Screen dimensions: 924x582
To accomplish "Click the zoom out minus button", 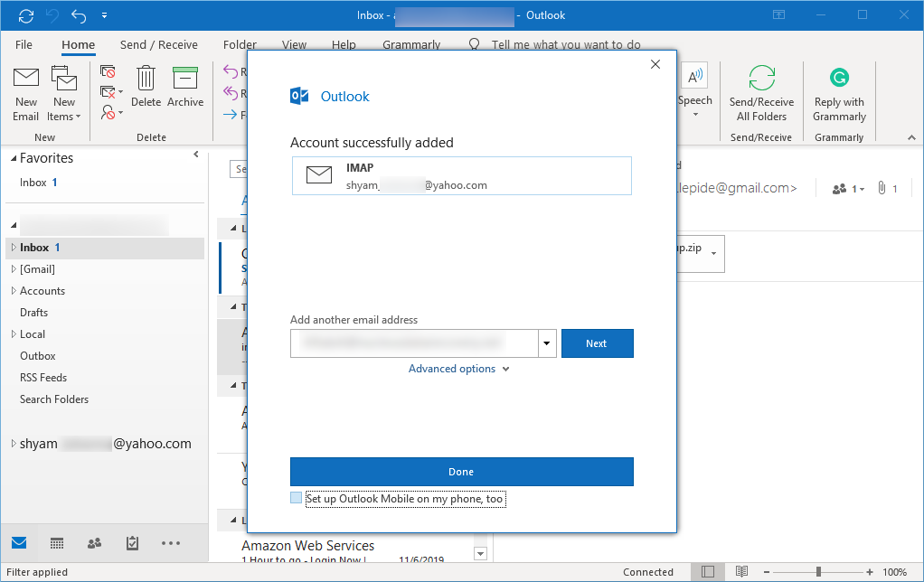I will coord(767,571).
